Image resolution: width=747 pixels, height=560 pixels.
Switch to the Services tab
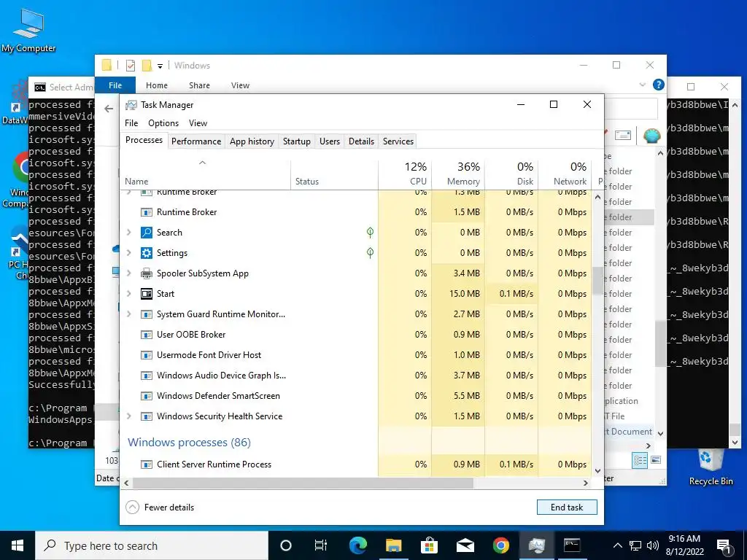(x=398, y=141)
